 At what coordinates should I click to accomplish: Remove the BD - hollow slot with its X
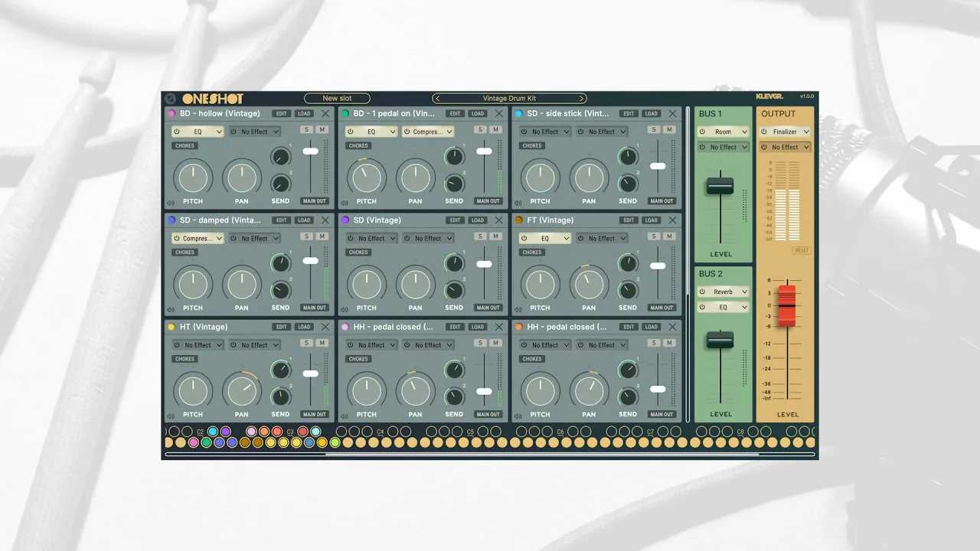point(325,113)
